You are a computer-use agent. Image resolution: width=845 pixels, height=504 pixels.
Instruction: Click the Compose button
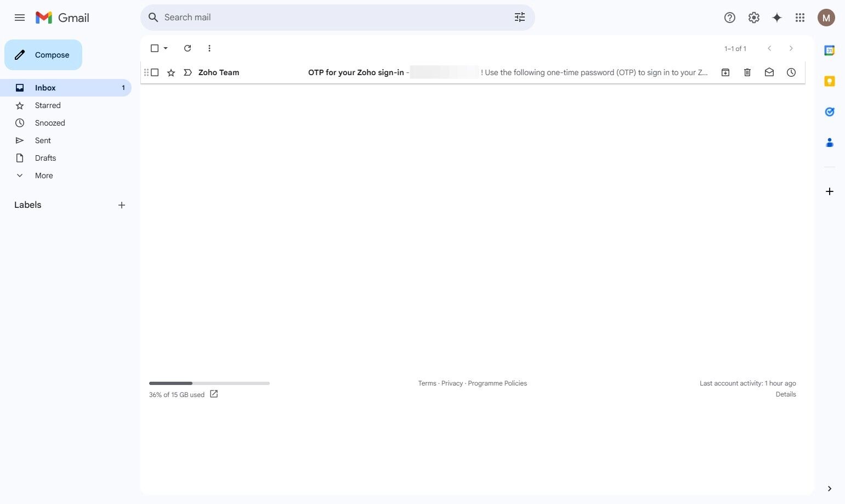click(x=43, y=55)
